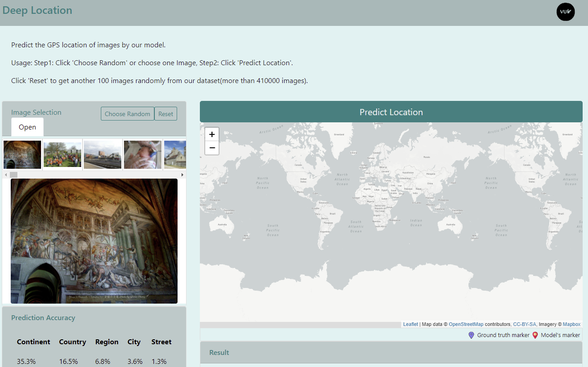
Task: Open the OpenStreetMap link
Action: pyautogui.click(x=466, y=324)
